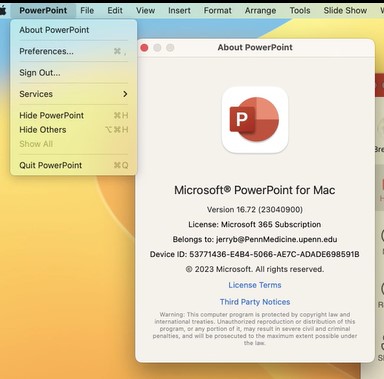Expand the Services submenu arrow
Viewport: 384px width, 379px height.
point(125,94)
